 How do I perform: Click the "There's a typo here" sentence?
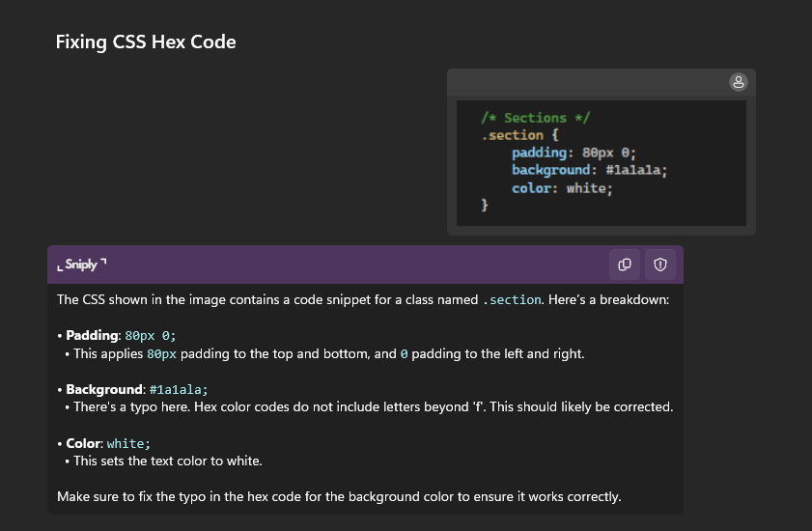(373, 407)
